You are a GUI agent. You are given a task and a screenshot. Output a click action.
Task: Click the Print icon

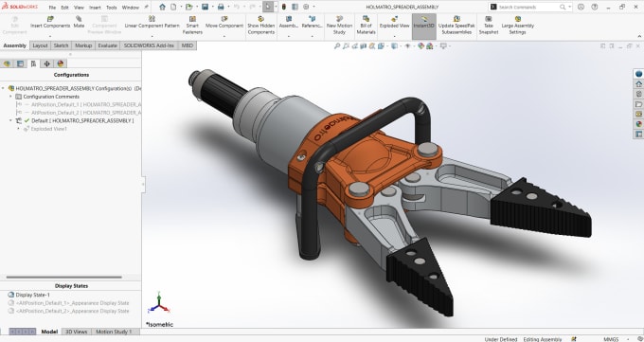coord(221,7)
